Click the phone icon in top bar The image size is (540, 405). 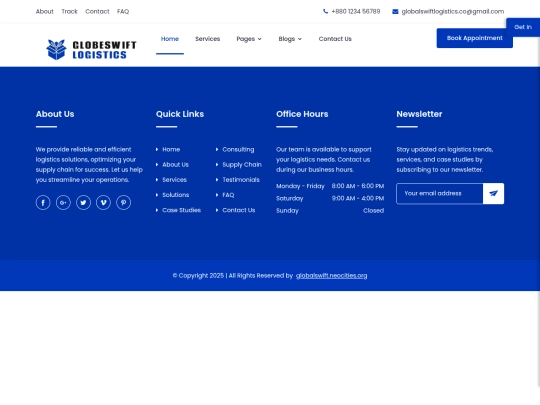(325, 11)
